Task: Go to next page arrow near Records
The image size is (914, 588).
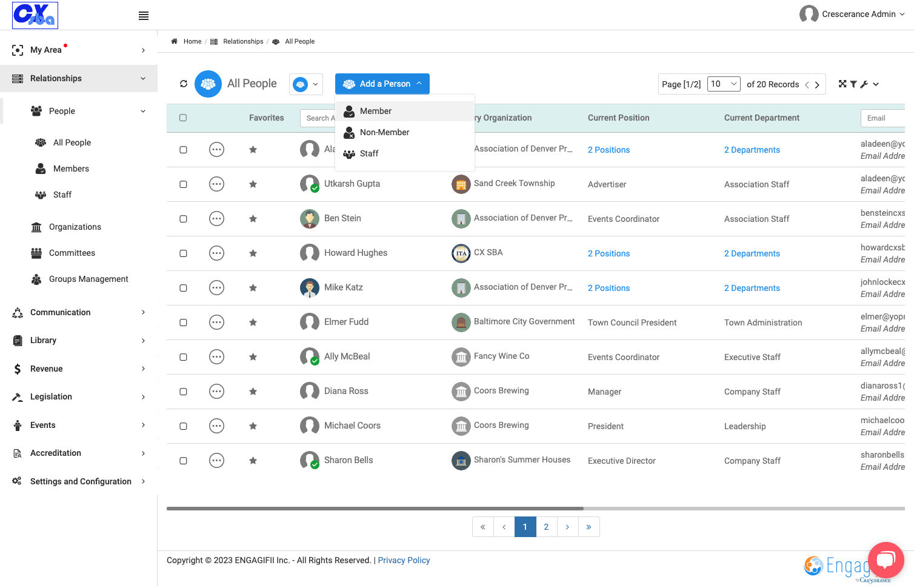Action: tap(817, 85)
